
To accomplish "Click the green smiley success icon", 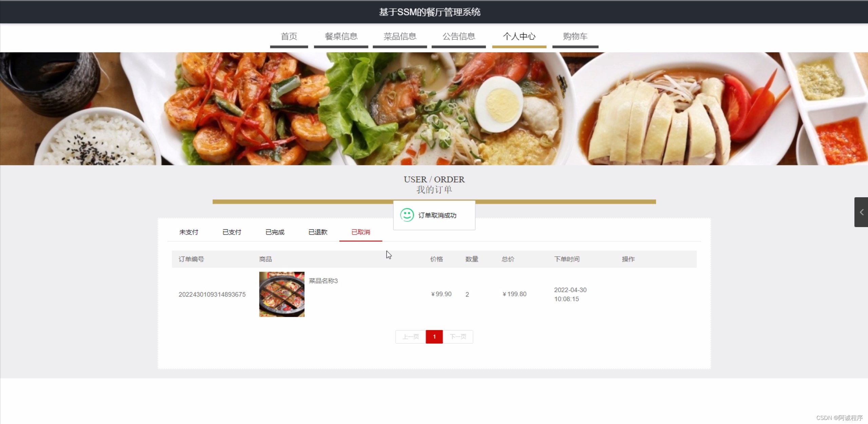I will [408, 215].
